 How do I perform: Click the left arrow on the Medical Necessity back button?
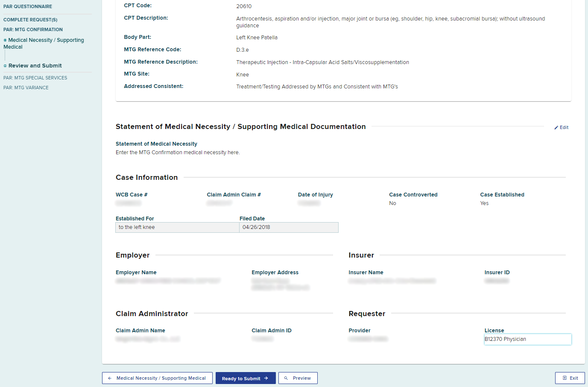tap(110, 378)
